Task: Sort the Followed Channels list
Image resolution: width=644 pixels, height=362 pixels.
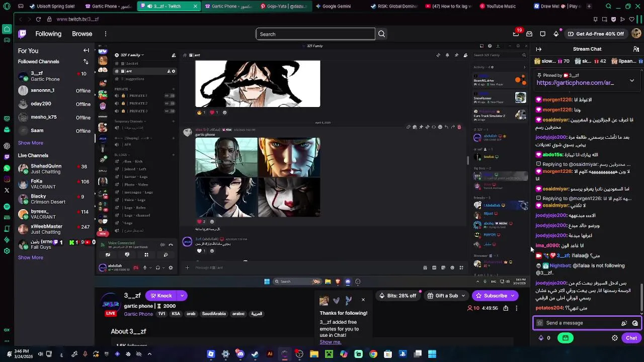Action: tap(86, 61)
